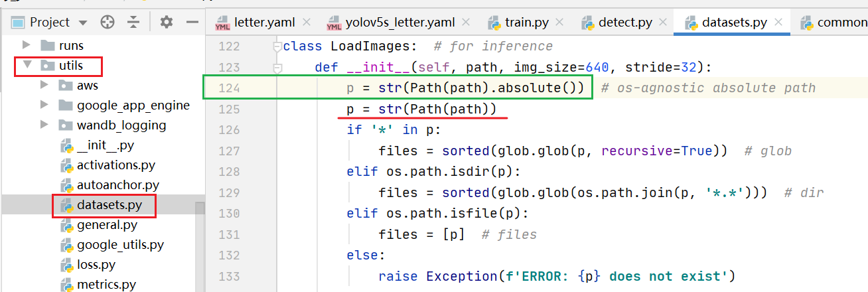
Task: Close the datasets.py tab
Action: 779,23
